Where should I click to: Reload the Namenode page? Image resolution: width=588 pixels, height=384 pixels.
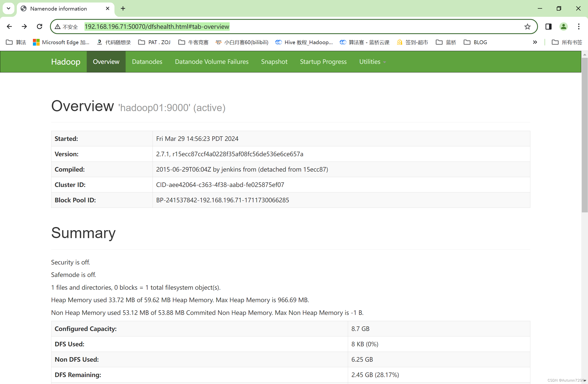pos(40,26)
